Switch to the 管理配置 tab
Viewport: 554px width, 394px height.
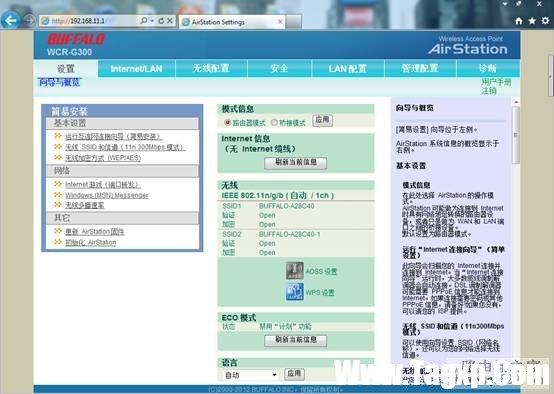420,69
